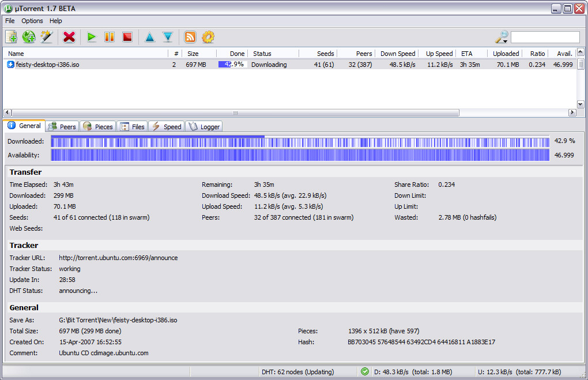Click the green network status check icon
This screenshot has height=380, width=588.
(x=364, y=371)
